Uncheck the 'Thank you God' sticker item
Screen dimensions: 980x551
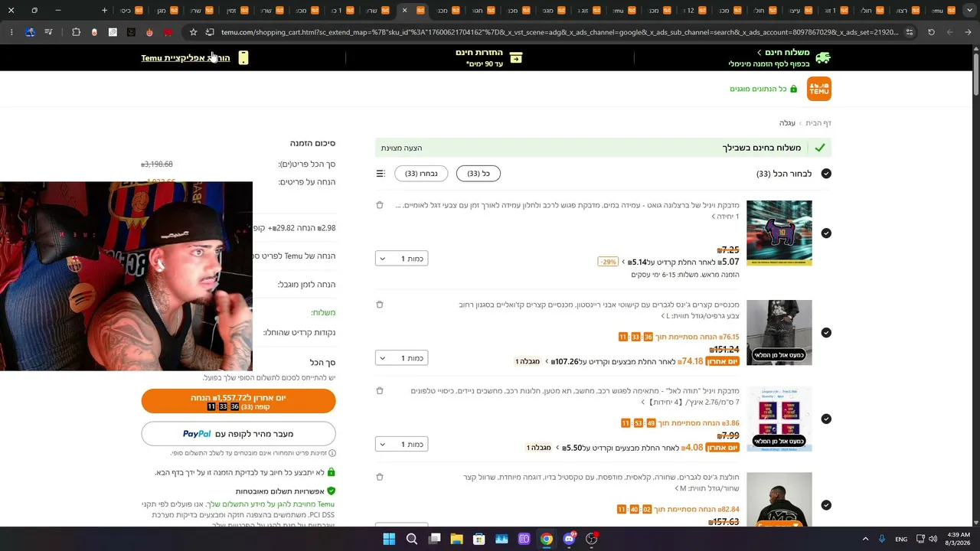tap(826, 419)
